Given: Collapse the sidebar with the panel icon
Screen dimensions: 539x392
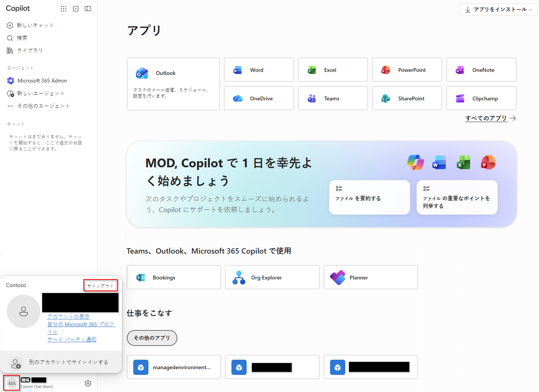Looking at the screenshot, I should pyautogui.click(x=88, y=9).
